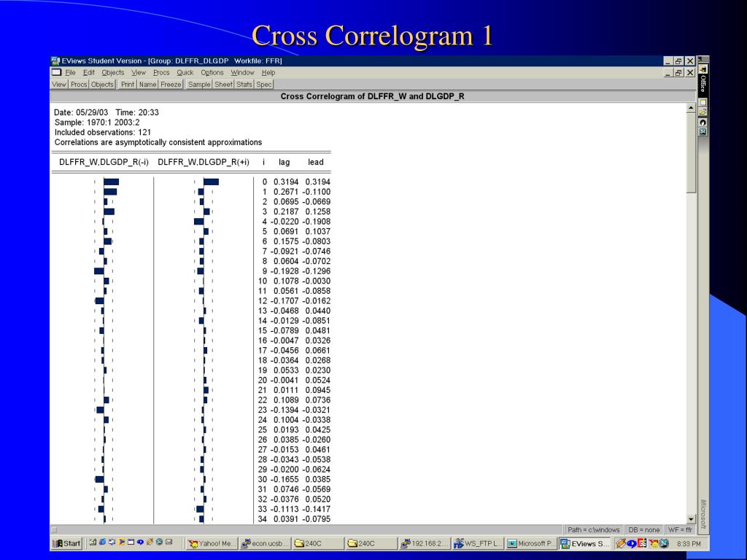Open the Help menu
Image resolution: width=747 pixels, height=560 pixels.
(x=268, y=72)
